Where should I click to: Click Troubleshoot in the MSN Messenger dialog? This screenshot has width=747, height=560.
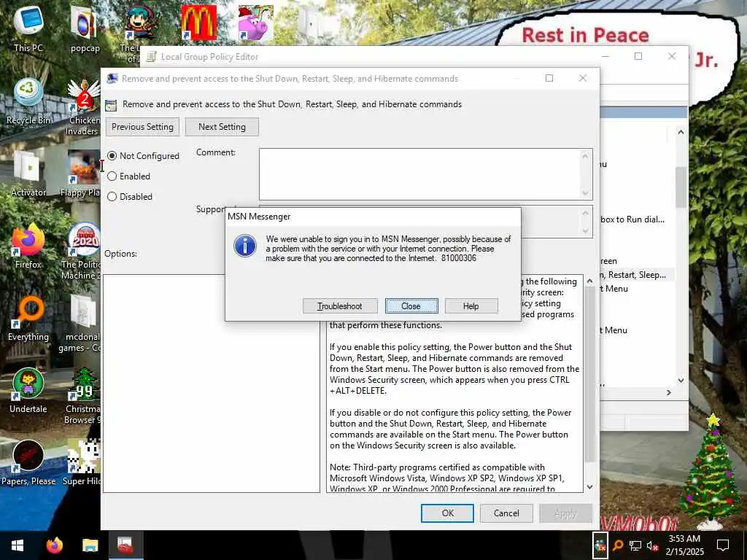pyautogui.click(x=340, y=306)
